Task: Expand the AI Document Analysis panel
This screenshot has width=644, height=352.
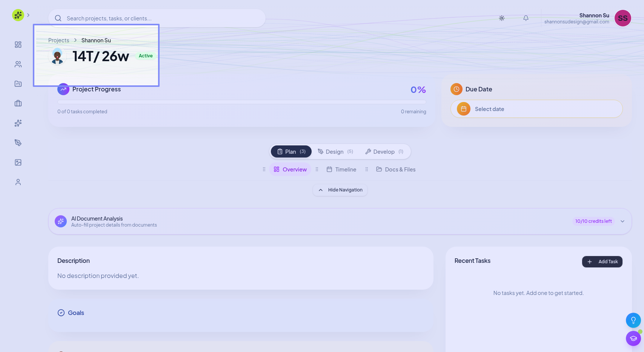Action: coord(622,221)
